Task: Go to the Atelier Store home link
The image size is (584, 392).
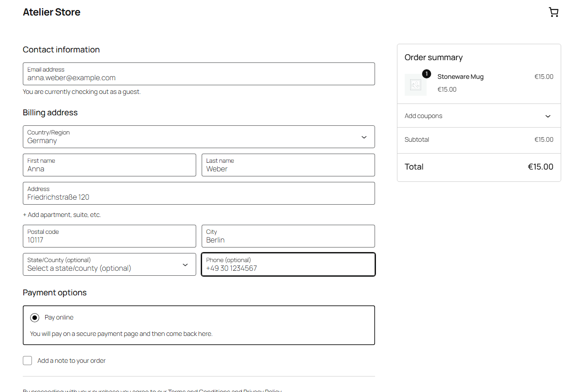Action: 52,12
